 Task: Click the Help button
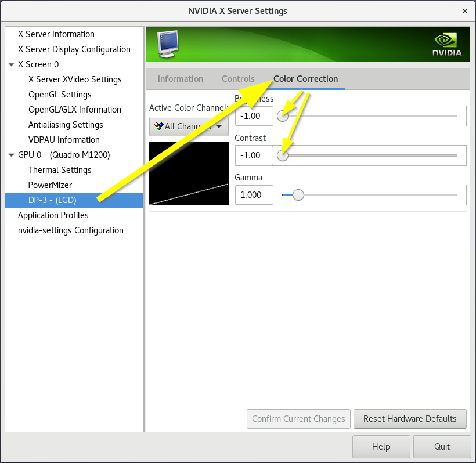click(x=381, y=447)
